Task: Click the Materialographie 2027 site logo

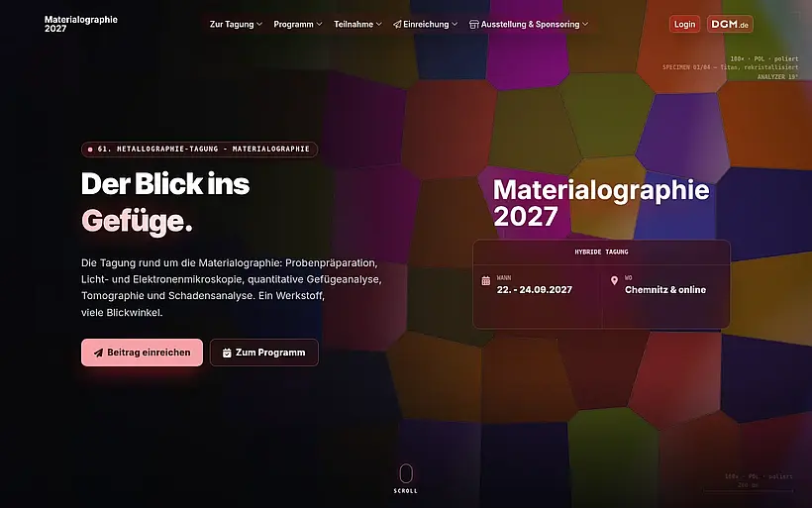Action: (x=81, y=24)
